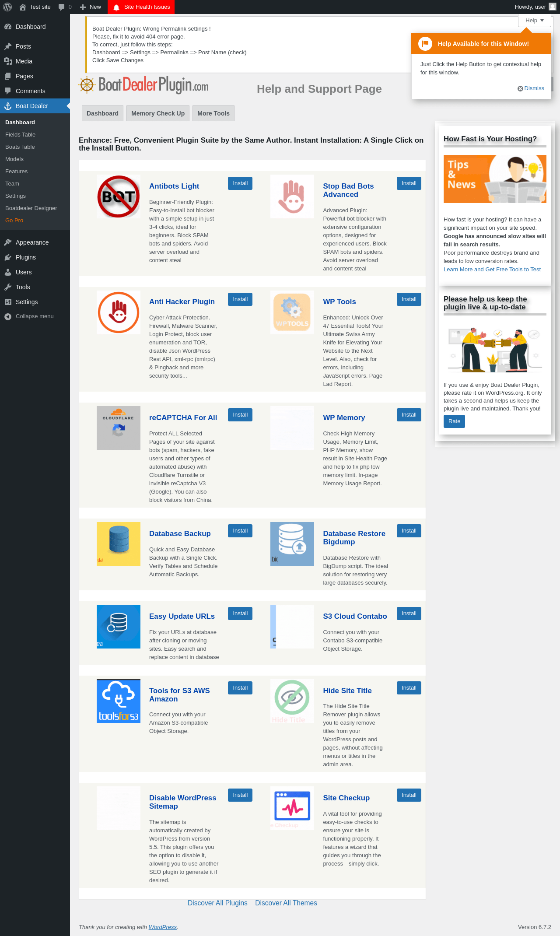Open Site Health Issues bell notification
This screenshot has width=560, height=936.
(x=141, y=7)
